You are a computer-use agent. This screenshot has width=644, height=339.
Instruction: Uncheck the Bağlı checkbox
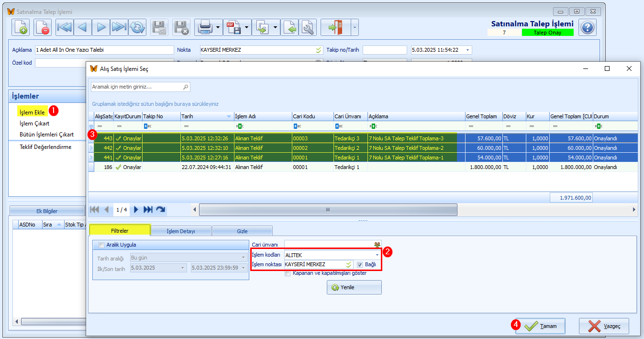pos(360,264)
